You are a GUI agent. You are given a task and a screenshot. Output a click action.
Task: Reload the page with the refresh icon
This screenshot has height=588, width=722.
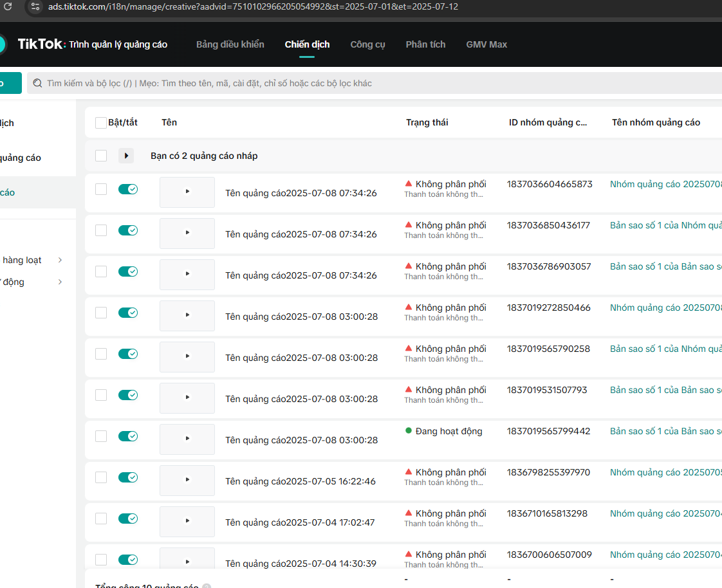coord(8,6)
